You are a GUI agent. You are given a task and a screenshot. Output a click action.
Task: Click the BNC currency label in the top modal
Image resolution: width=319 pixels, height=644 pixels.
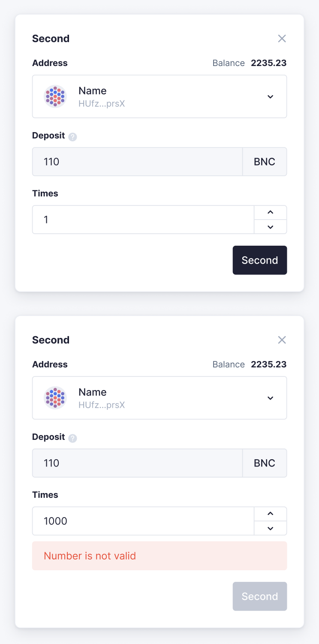pos(265,162)
